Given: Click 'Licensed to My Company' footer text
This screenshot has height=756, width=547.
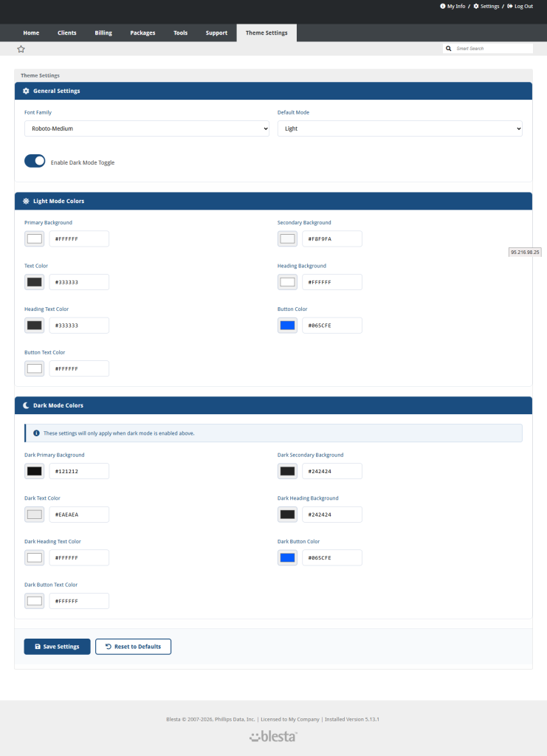Looking at the screenshot, I should coord(290,719).
